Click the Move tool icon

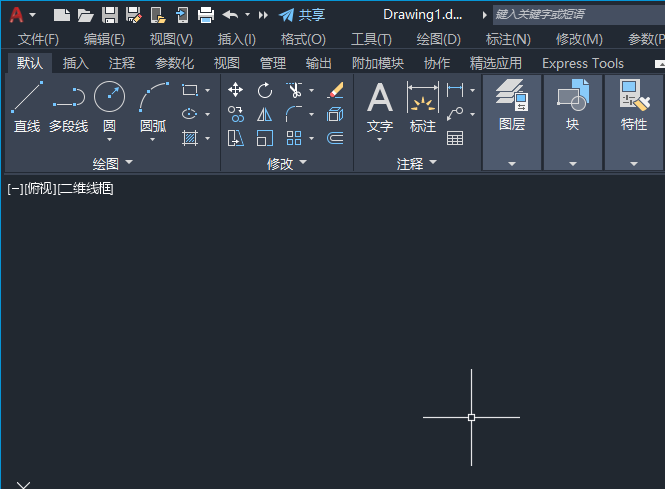coord(235,90)
